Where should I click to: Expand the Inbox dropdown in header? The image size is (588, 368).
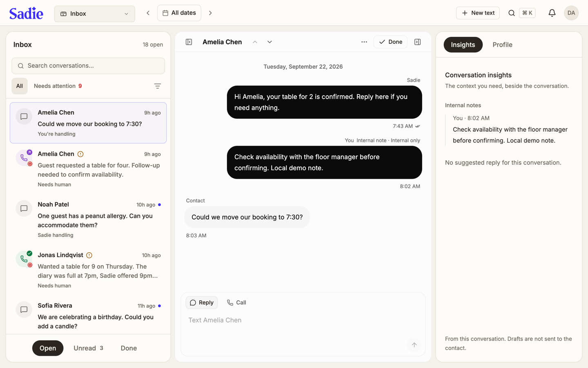point(95,13)
